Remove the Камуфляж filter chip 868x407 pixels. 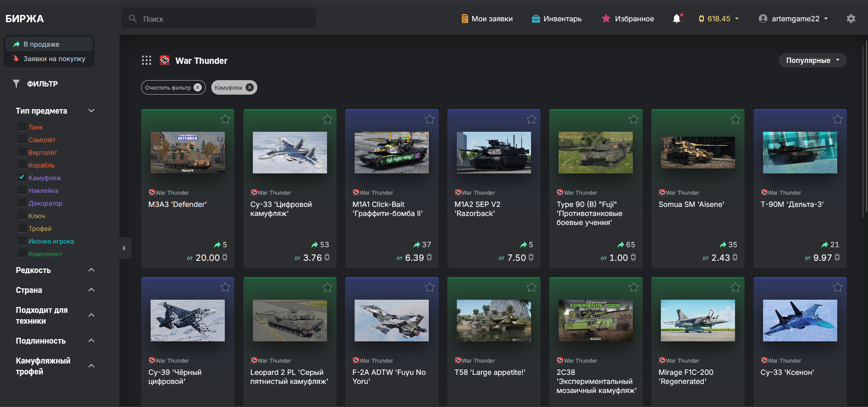pyautogui.click(x=250, y=87)
